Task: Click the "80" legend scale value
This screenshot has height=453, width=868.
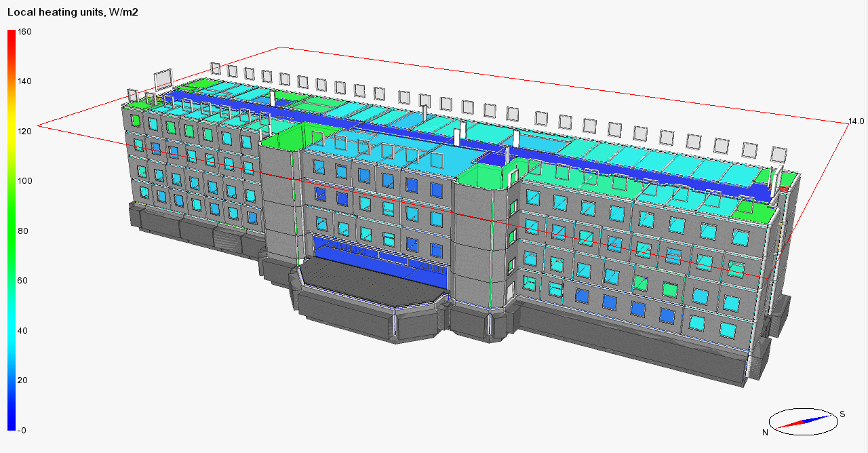Action: [x=22, y=231]
